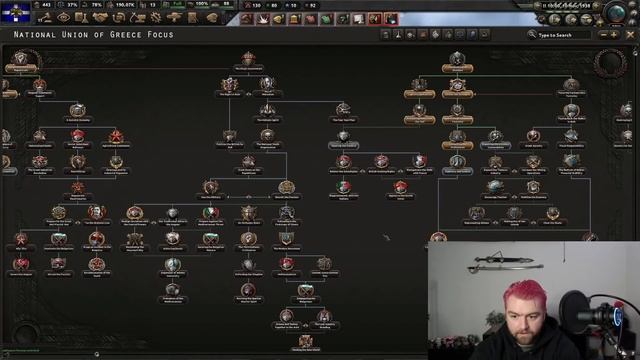The height and width of the screenshot is (360, 640).
Task: Open the Diplomacy handshake icon
Action: pos(100,18)
